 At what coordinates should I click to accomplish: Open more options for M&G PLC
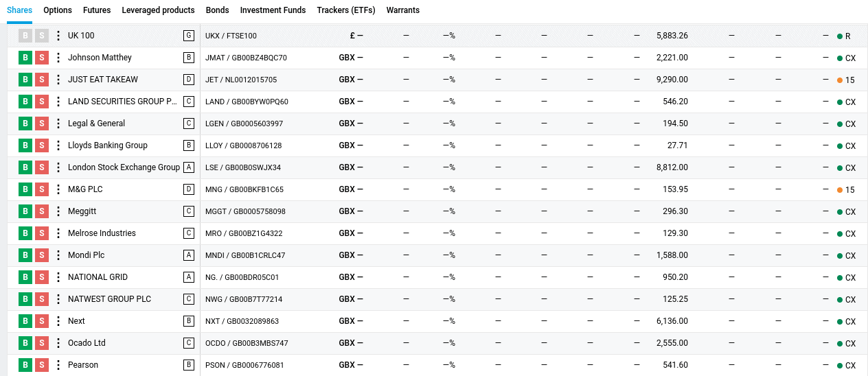[58, 189]
